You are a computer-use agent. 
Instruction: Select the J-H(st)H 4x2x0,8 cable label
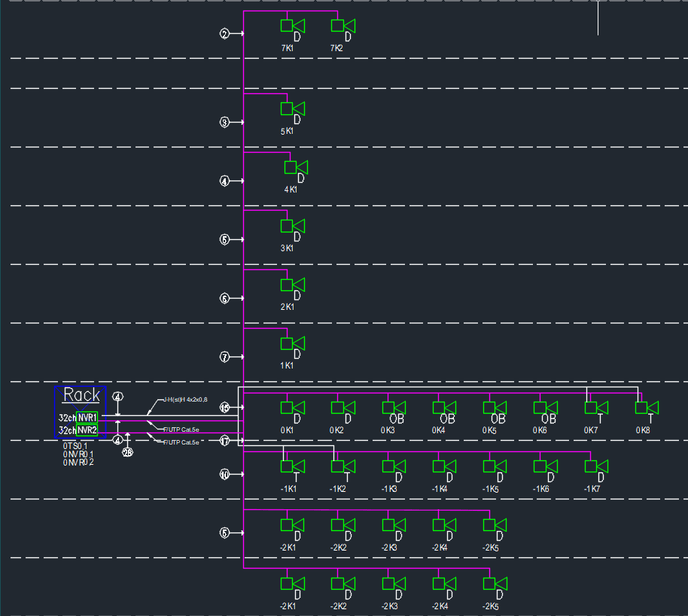coord(185,400)
